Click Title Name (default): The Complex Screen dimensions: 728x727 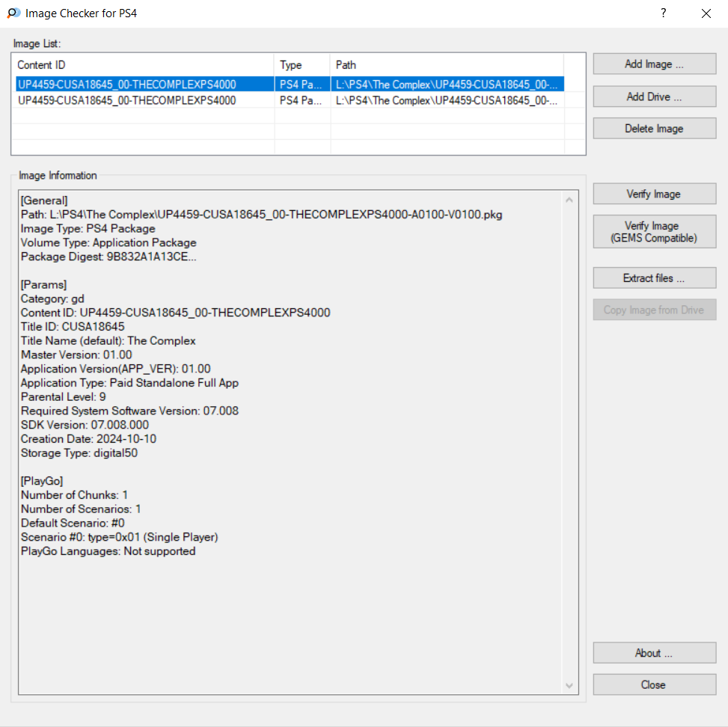108,341
